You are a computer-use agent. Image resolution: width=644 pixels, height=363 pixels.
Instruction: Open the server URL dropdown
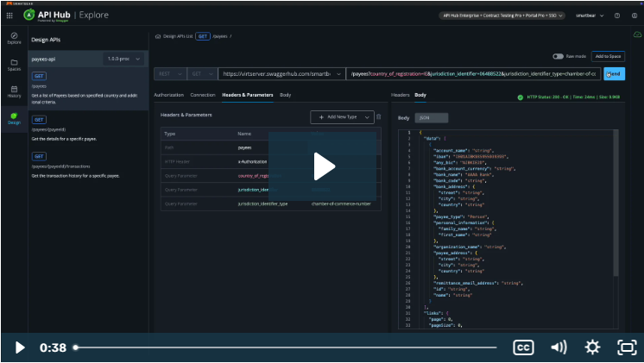[281, 74]
